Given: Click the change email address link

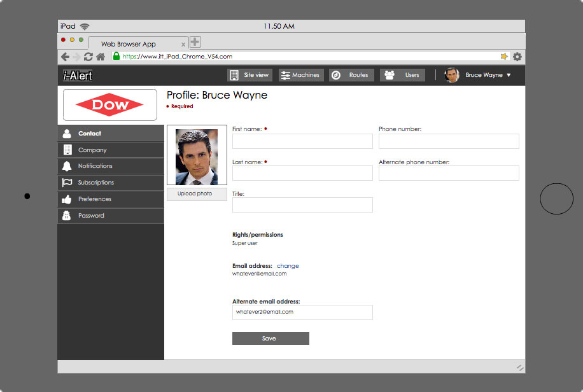Looking at the screenshot, I should 288,266.
